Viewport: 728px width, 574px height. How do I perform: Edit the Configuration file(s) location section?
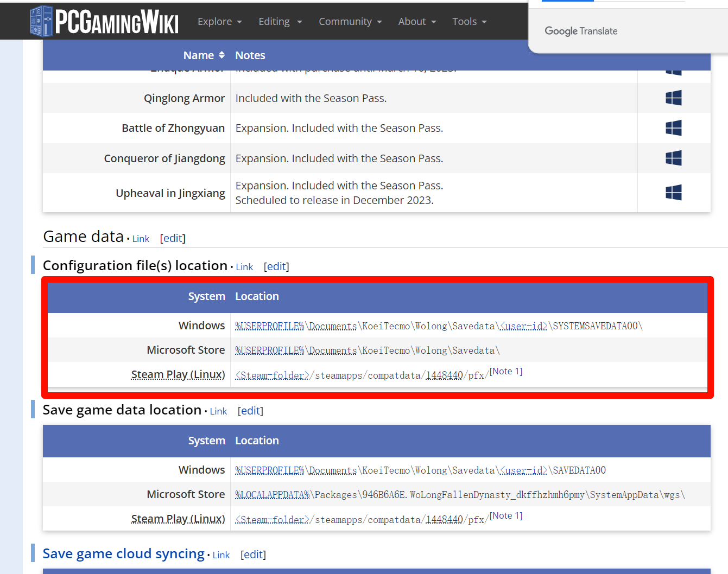pyautogui.click(x=276, y=266)
